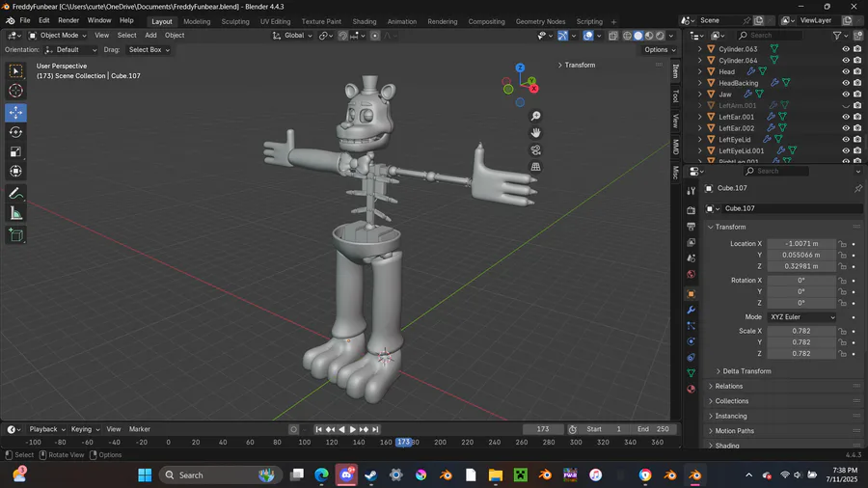Open the Render properties tab icon
The height and width of the screenshot is (488, 868).
click(691, 210)
